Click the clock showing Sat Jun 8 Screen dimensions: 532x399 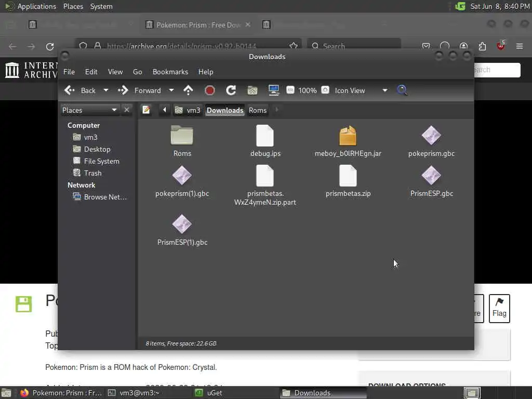click(500, 6)
